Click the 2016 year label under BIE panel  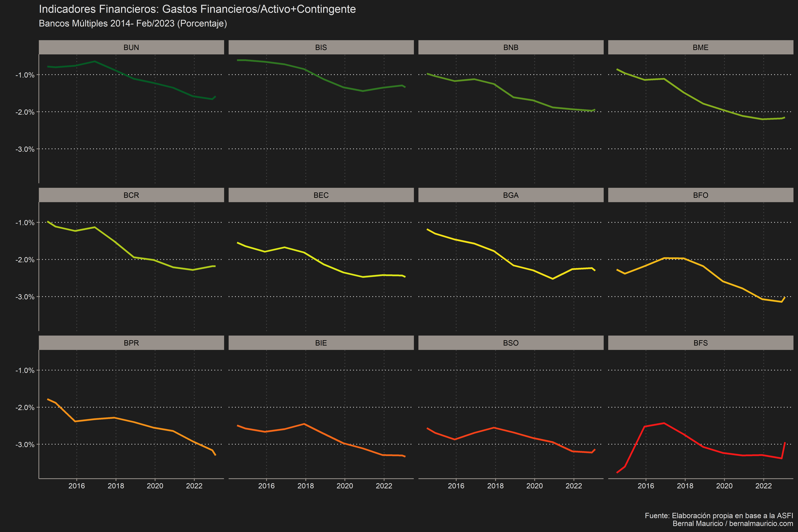(266, 486)
